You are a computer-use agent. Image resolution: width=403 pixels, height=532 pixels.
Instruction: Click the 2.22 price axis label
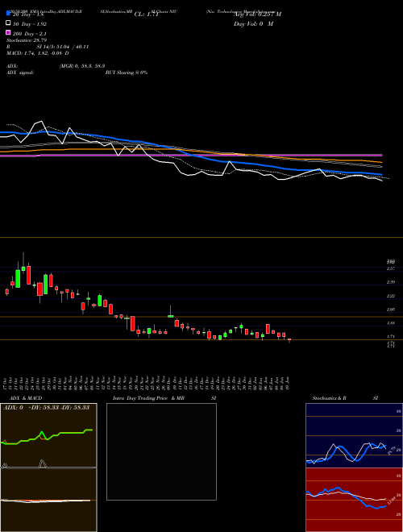point(391,296)
